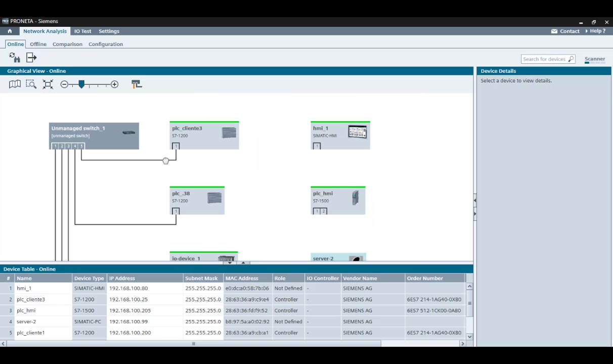Zoom in with the plus icon

pos(114,84)
